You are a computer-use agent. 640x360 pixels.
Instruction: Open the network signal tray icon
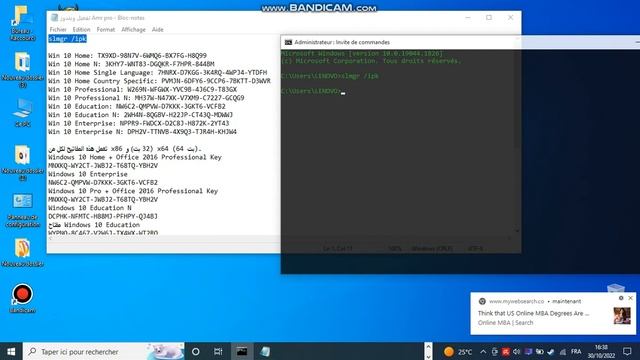(x=563, y=352)
